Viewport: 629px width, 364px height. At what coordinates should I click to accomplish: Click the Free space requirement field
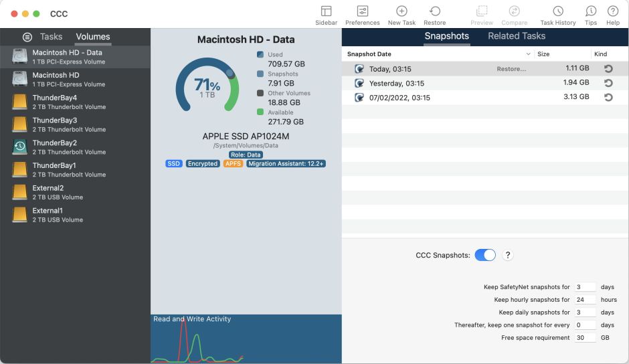585,338
